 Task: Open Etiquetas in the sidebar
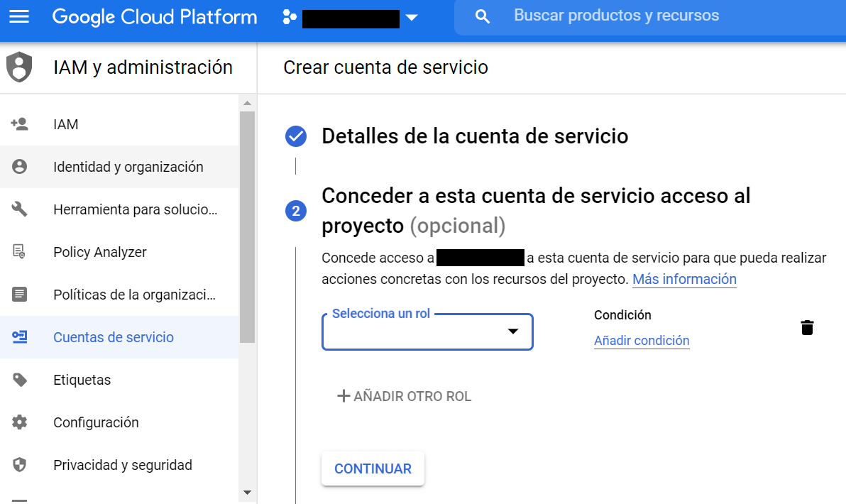(x=119, y=379)
